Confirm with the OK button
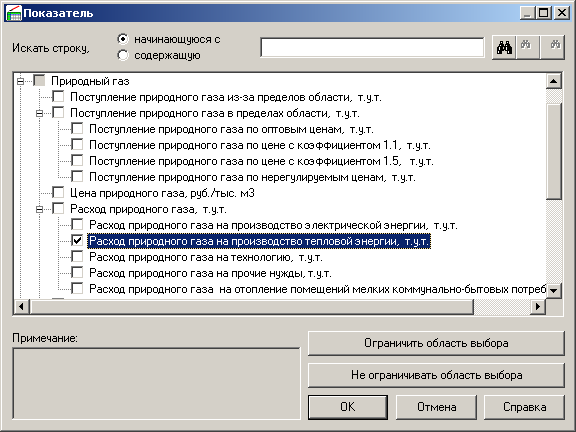 click(348, 407)
